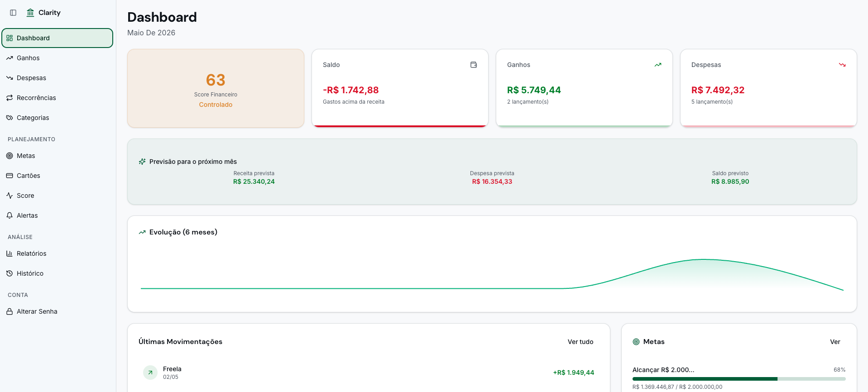Click the Histórico clock icon

(10, 273)
